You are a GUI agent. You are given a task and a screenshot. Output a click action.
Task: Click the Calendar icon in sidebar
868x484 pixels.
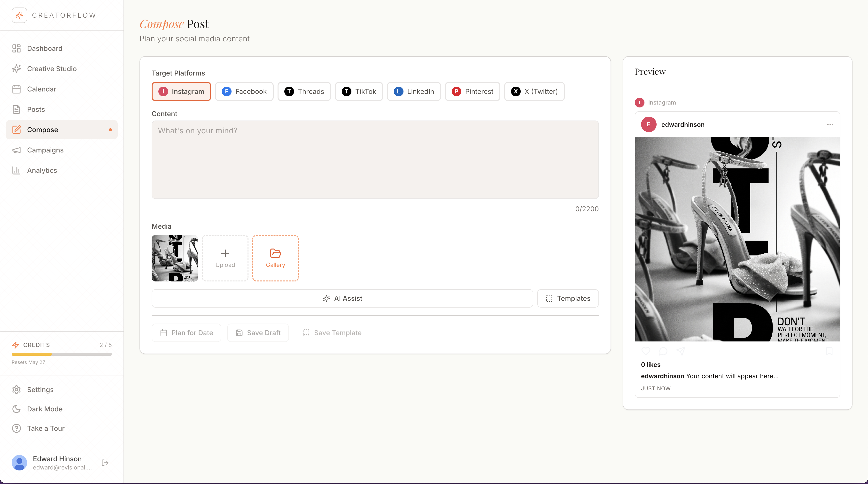(16, 89)
